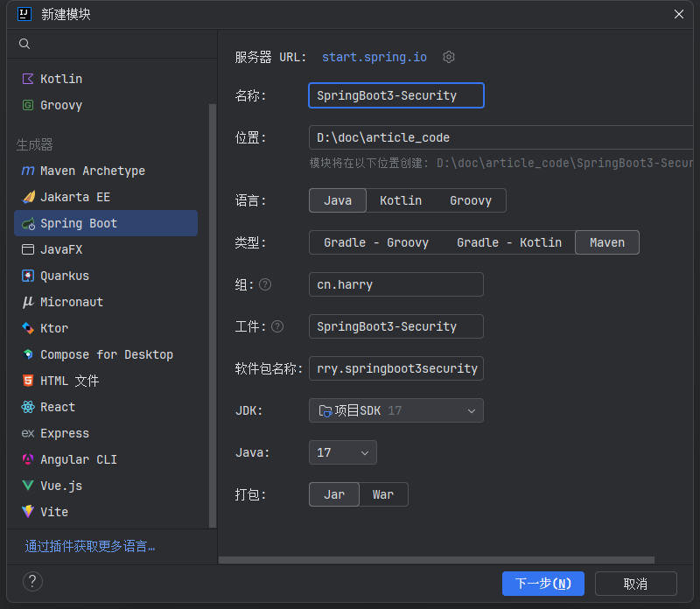Image resolution: width=700 pixels, height=609 pixels.
Task: Open the JDK project SDK dropdown
Action: 396,410
